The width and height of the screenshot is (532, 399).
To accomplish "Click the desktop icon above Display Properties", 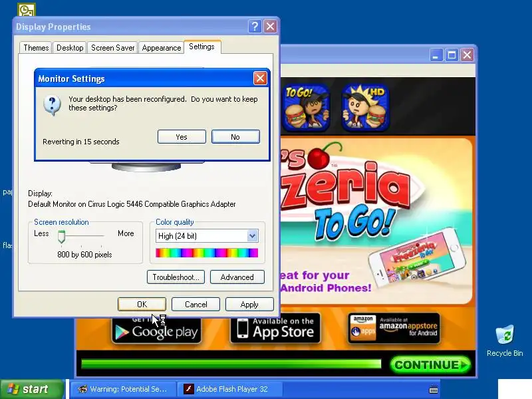I will [27, 10].
